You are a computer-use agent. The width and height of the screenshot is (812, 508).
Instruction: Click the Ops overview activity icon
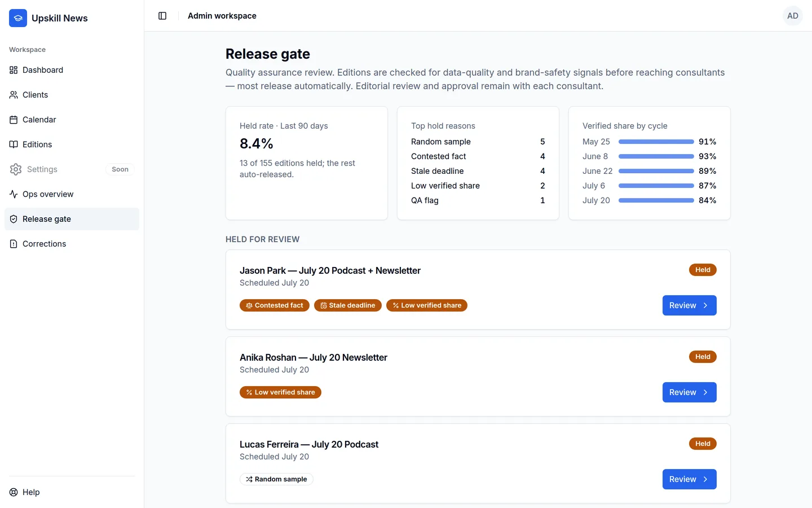pos(14,194)
